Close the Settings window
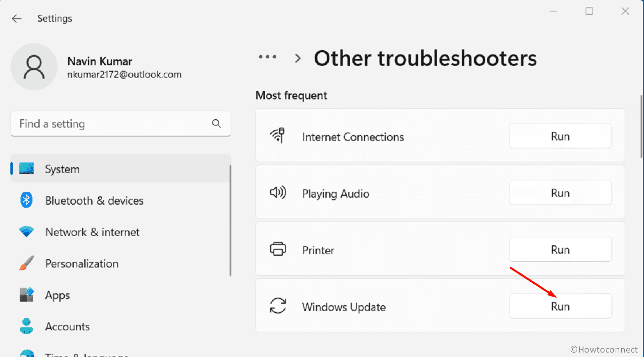The image size is (644, 357). 625,11
